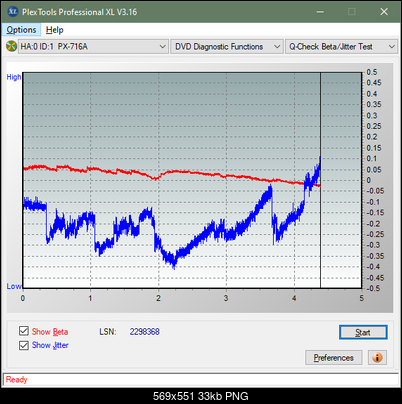
Task: Click the disc drive icon beside HA:0
Action: pyautogui.click(x=11, y=46)
